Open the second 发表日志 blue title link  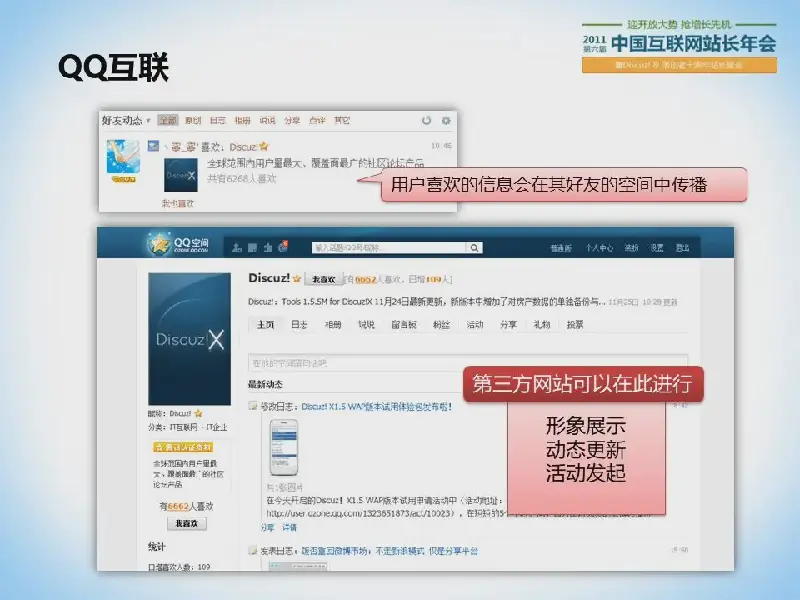(389, 551)
